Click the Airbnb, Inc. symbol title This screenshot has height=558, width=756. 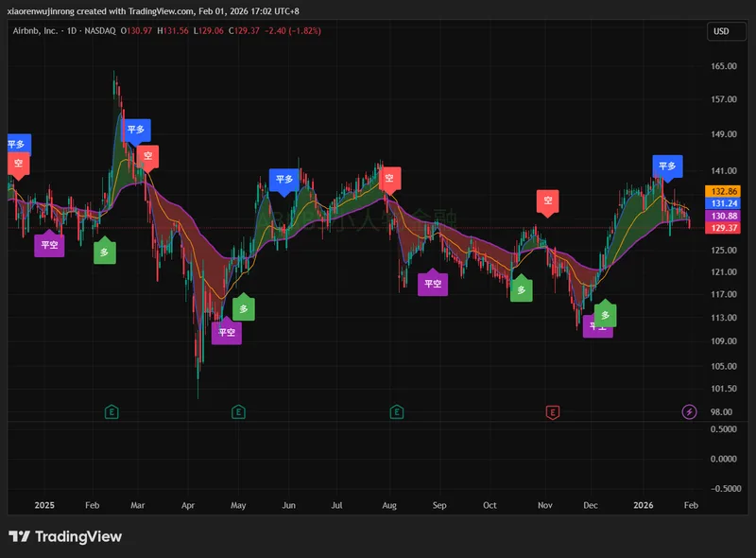pos(35,31)
